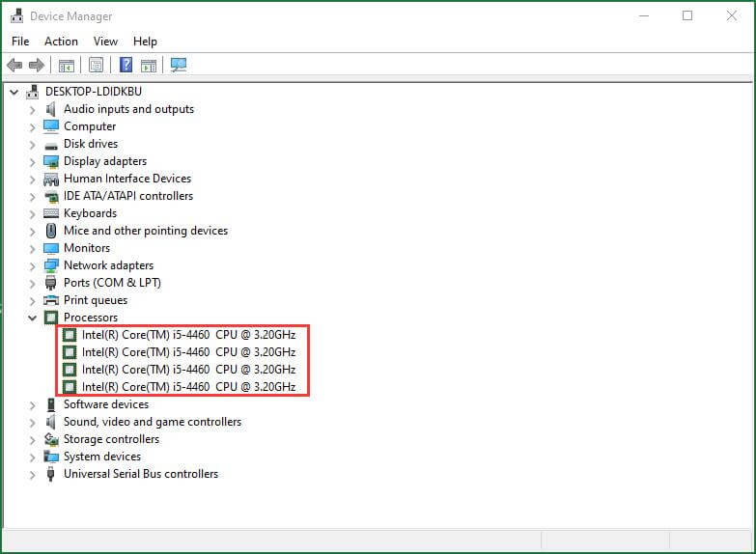Maximize the Device Manager window
The image size is (756, 554).
(687, 15)
